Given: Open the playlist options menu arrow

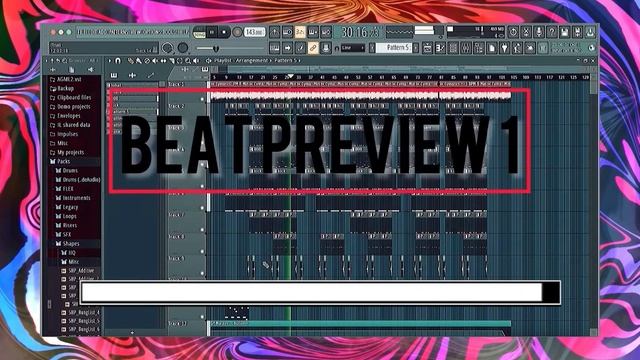Looking at the screenshot, I should [109, 61].
